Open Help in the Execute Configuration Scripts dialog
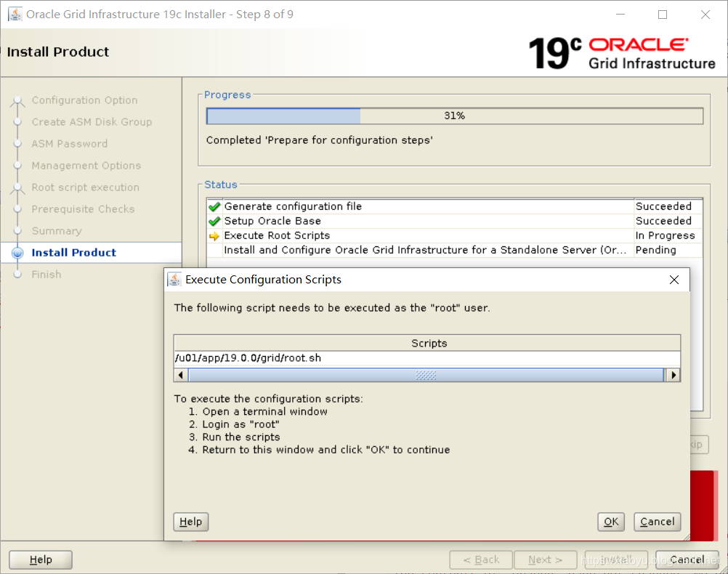728x574 pixels. pos(191,522)
